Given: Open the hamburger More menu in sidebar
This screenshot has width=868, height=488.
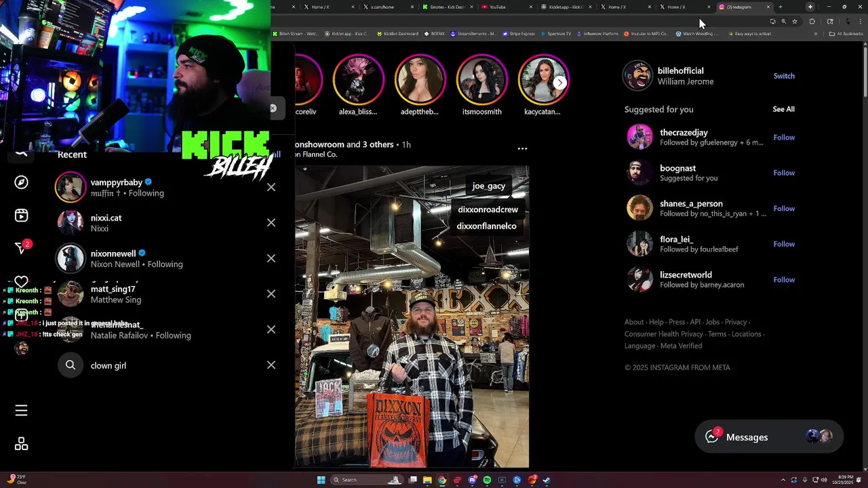Looking at the screenshot, I should point(22,411).
